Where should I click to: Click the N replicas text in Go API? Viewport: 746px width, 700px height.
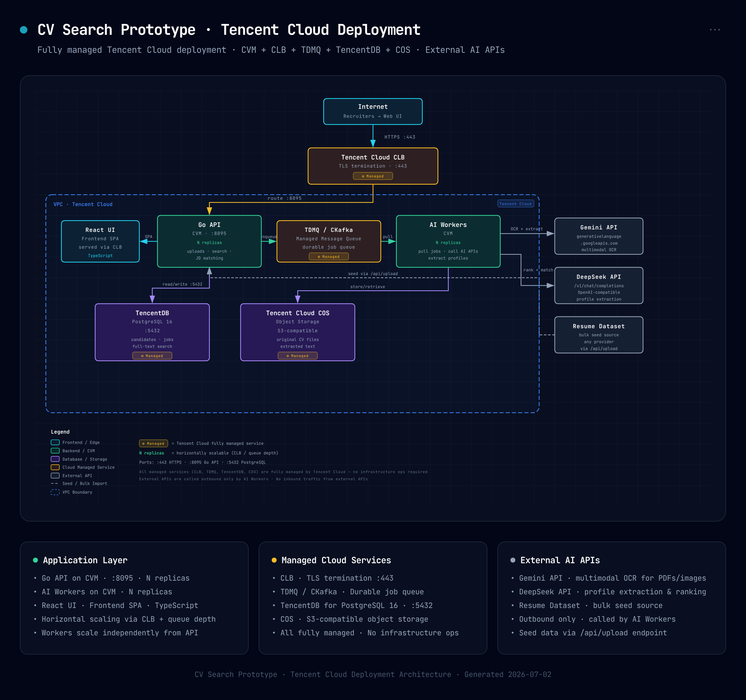(x=210, y=243)
